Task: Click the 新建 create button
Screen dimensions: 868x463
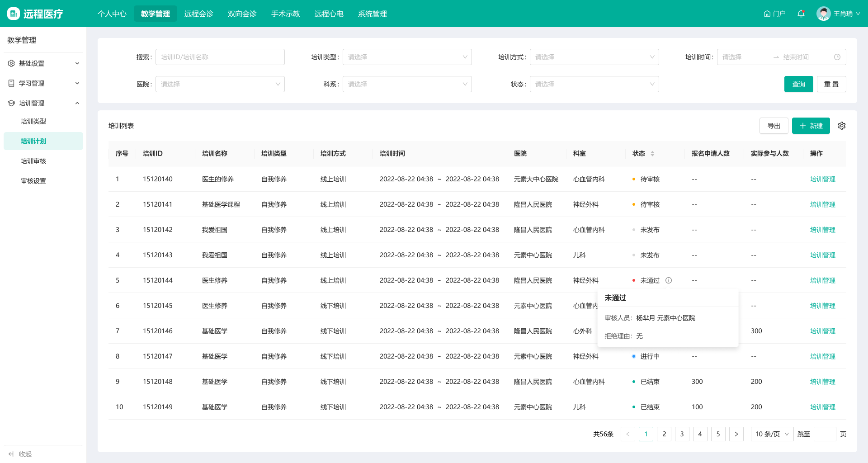Action: (811, 126)
